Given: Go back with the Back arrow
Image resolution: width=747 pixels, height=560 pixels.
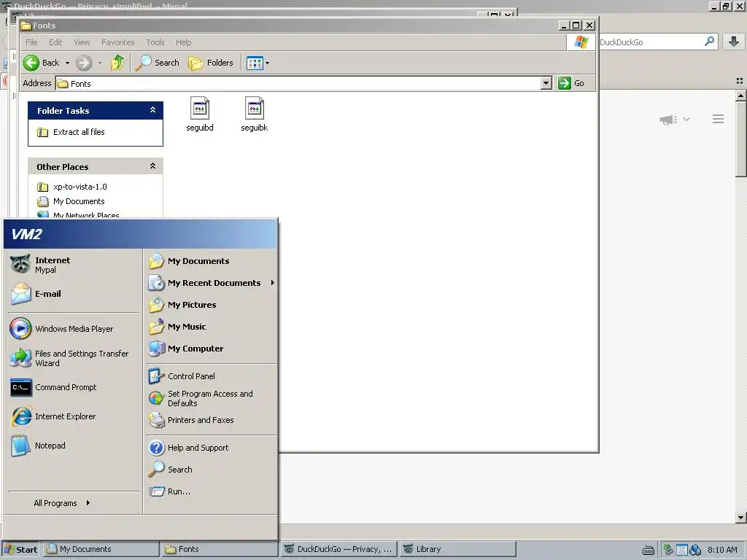Looking at the screenshot, I should [41, 63].
